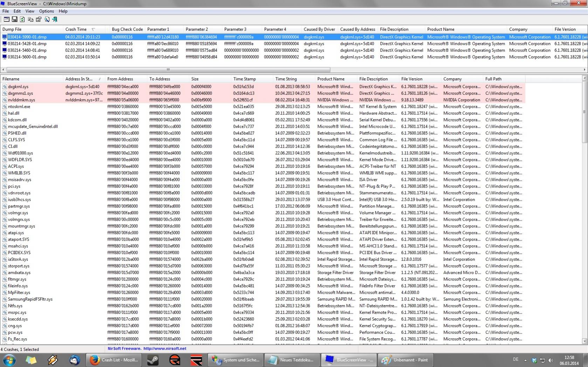Click the BlueScreenView taskbar button

349,360
